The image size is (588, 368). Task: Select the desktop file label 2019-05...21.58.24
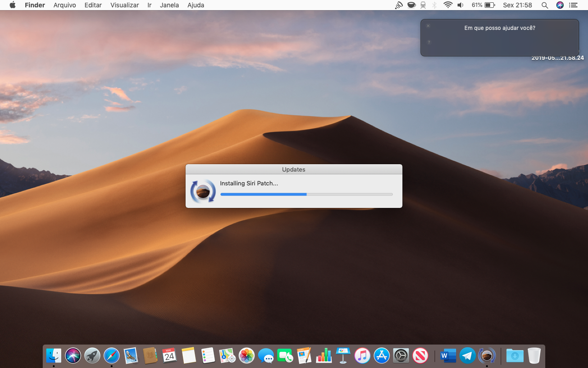pyautogui.click(x=558, y=58)
